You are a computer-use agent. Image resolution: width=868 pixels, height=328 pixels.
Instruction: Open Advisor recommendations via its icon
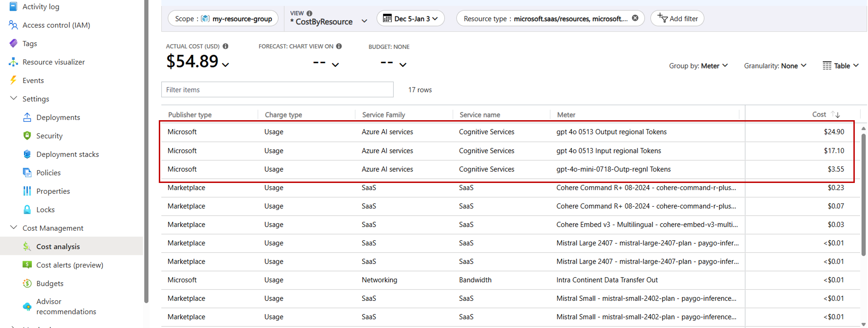[27, 306]
